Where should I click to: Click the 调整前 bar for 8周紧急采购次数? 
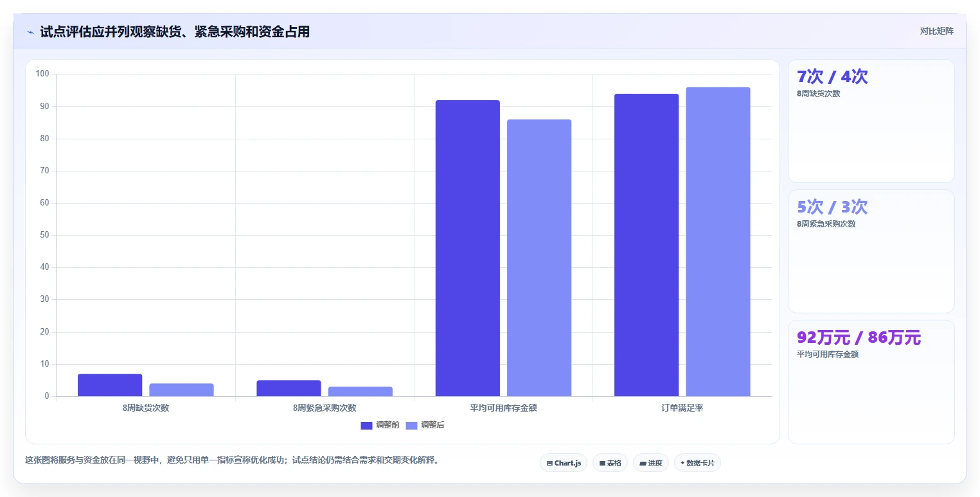pos(289,388)
